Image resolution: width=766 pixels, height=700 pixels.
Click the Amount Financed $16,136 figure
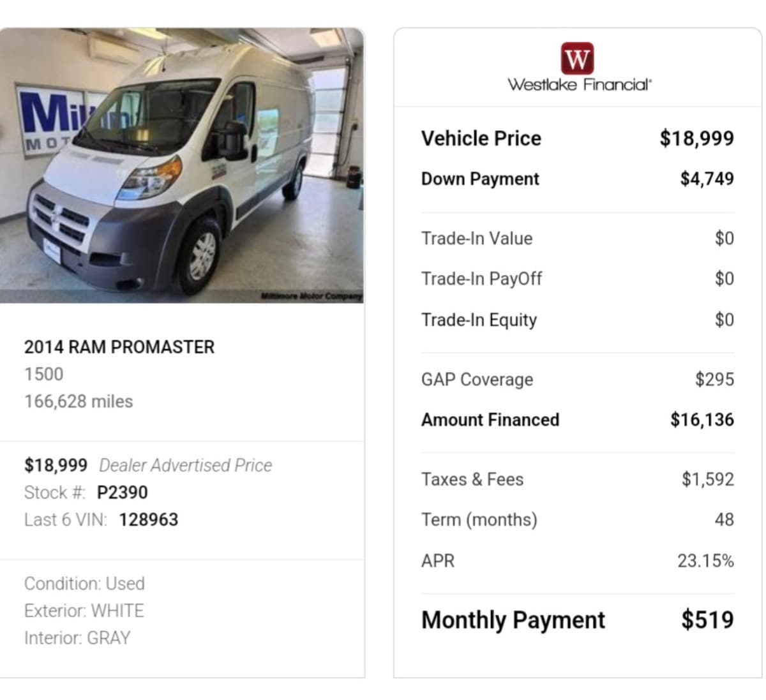coord(702,420)
